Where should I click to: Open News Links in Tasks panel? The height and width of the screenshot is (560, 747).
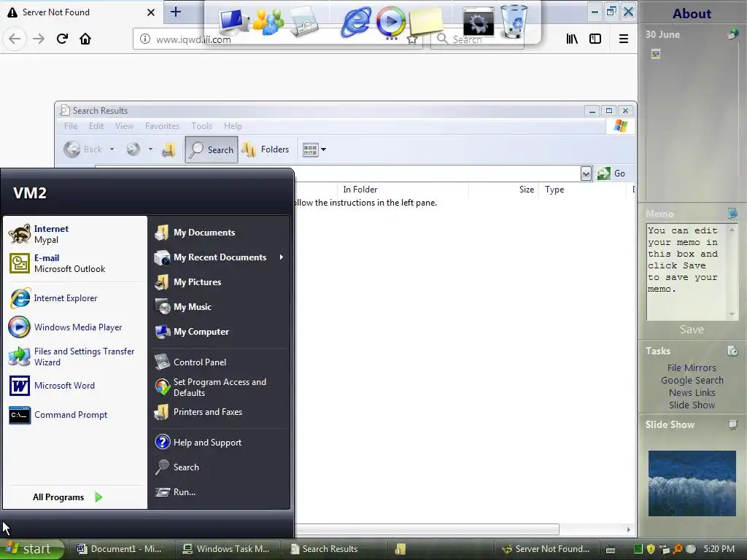[692, 392]
